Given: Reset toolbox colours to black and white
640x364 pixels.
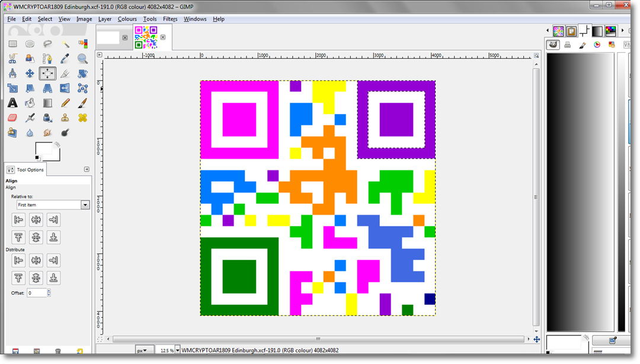Looking at the screenshot, I should pyautogui.click(x=37, y=158).
